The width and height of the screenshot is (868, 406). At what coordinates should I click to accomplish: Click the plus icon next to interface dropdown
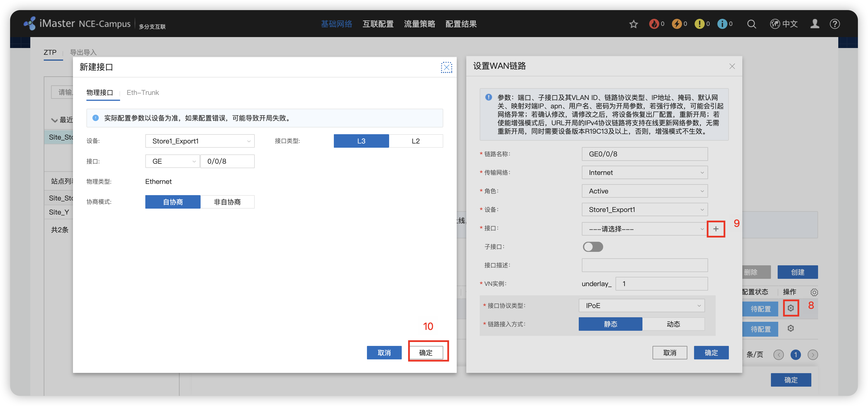716,229
